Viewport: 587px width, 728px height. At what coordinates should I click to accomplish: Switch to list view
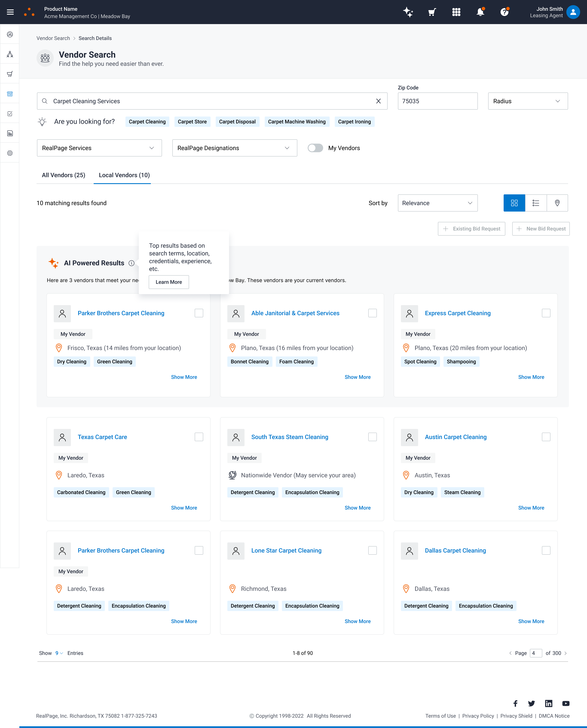click(536, 203)
